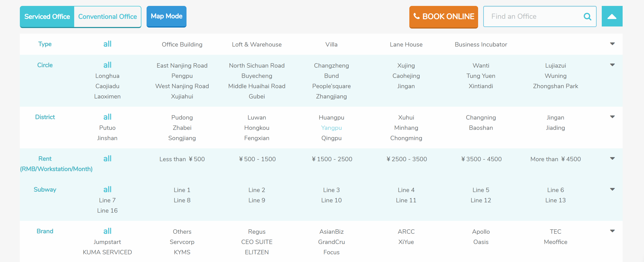Collapse the filter panel with up-arrow button

[612, 16]
